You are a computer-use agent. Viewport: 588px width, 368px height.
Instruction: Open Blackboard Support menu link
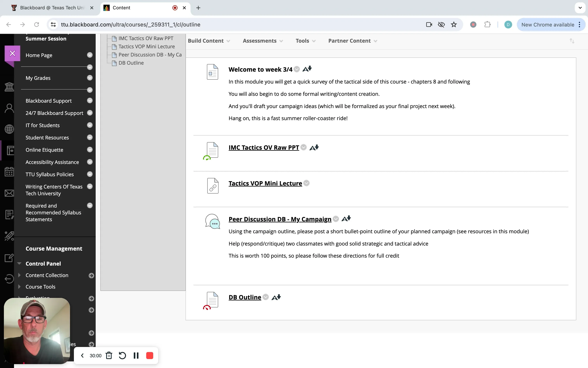pyautogui.click(x=49, y=101)
